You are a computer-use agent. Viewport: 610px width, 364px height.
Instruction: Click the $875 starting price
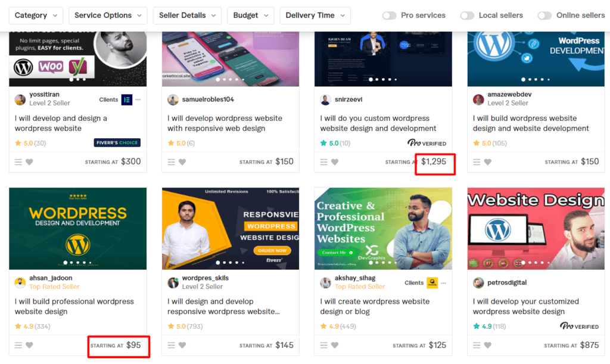click(x=589, y=345)
